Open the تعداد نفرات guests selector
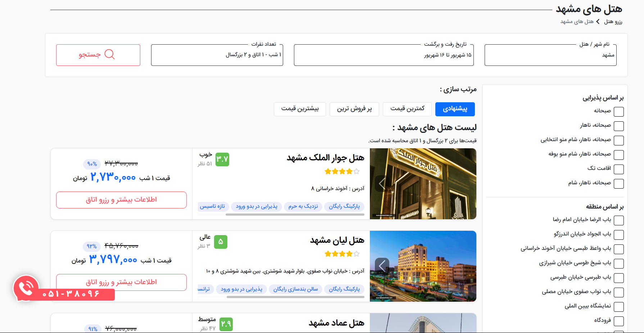Screen dimensions: 644x333 (x=217, y=55)
